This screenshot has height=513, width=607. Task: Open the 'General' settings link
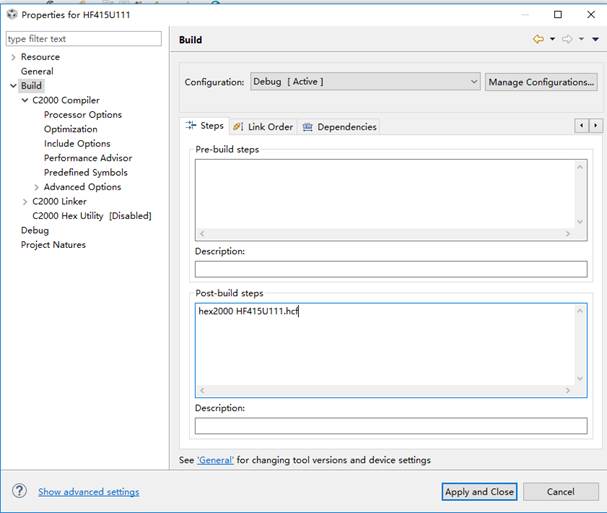[x=215, y=460]
